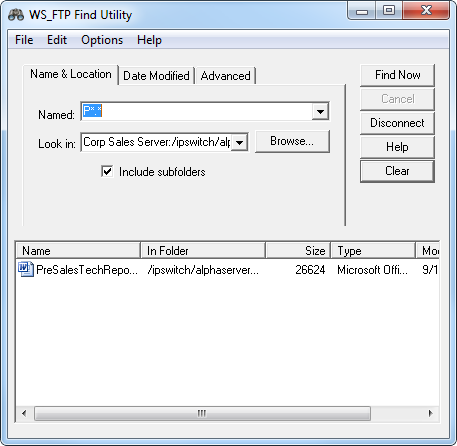Open the Options menu
This screenshot has width=457, height=446.
point(102,40)
